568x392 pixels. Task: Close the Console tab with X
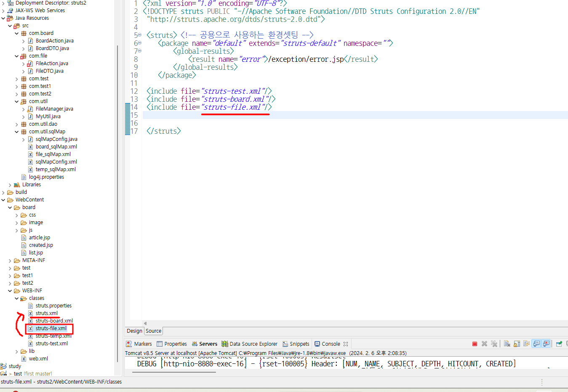click(x=346, y=344)
